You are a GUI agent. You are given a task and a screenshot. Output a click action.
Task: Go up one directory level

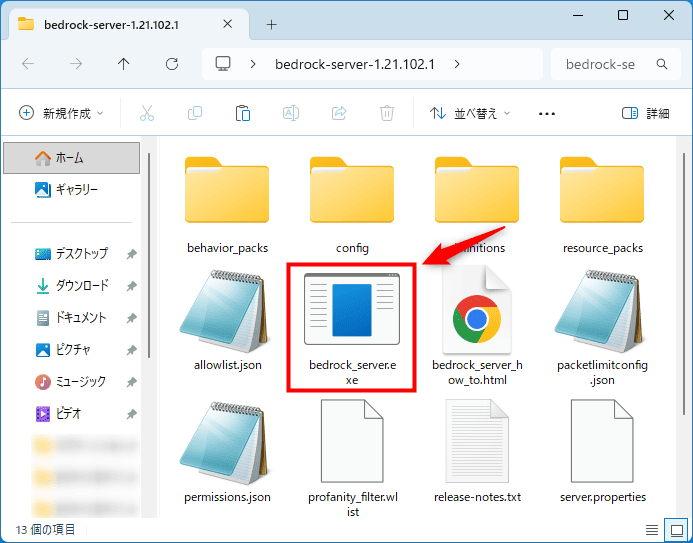click(x=124, y=64)
